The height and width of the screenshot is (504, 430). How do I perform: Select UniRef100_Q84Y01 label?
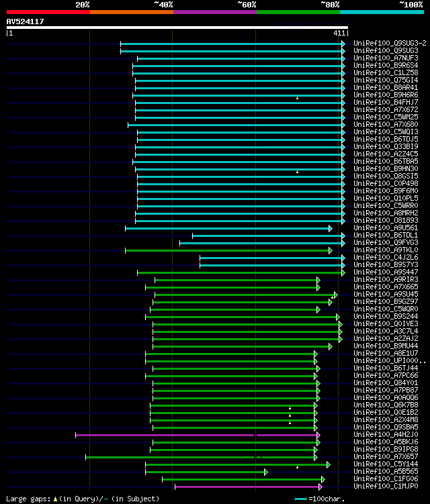click(386, 383)
